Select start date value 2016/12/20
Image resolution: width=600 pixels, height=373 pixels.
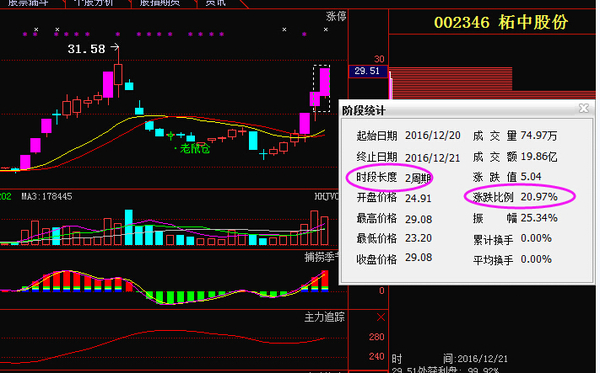pyautogui.click(x=433, y=135)
